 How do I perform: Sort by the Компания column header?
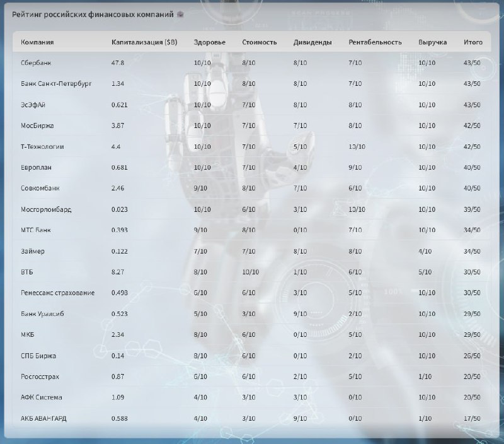pos(37,42)
